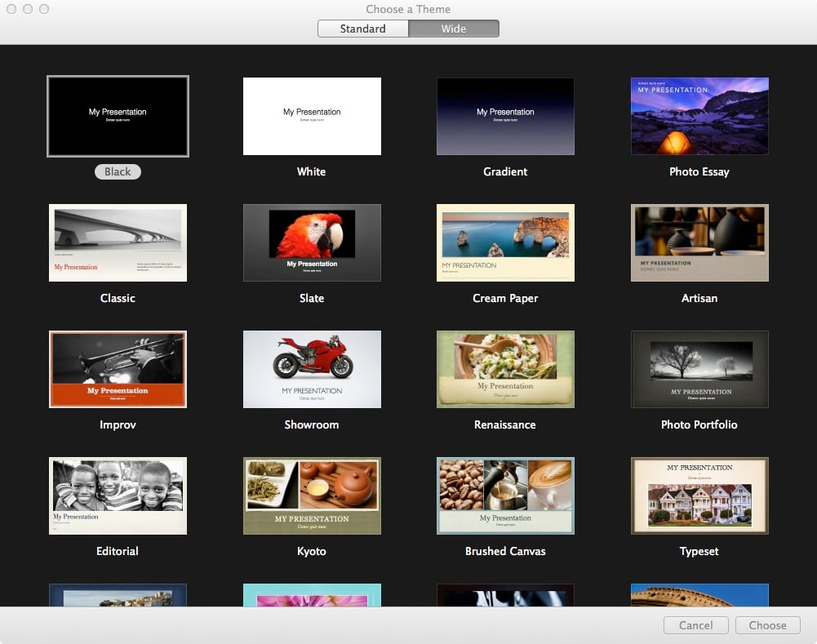
Task: Click the Brushed Canvas label text
Action: 505,551
